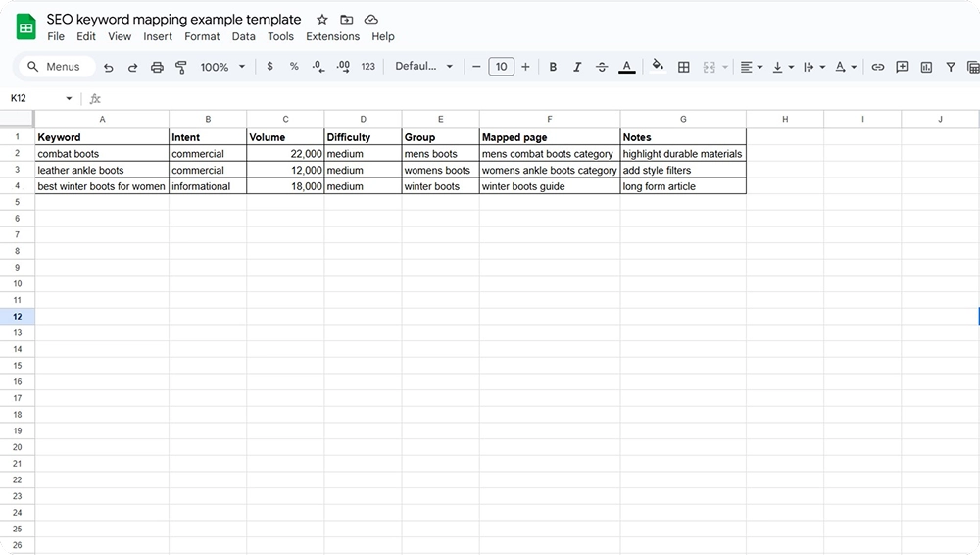The image size is (980, 555).
Task: Rename the document title
Action: [173, 20]
